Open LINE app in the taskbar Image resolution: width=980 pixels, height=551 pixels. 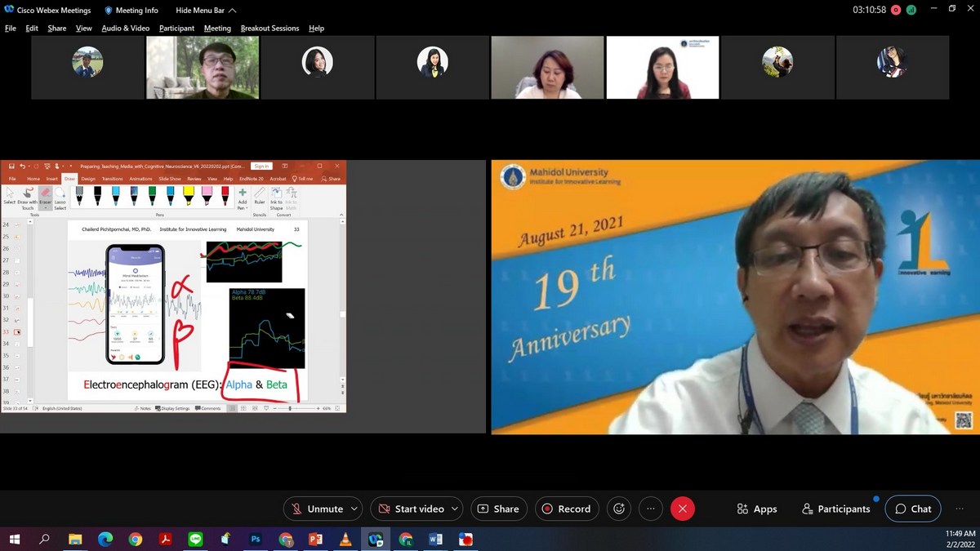195,540
